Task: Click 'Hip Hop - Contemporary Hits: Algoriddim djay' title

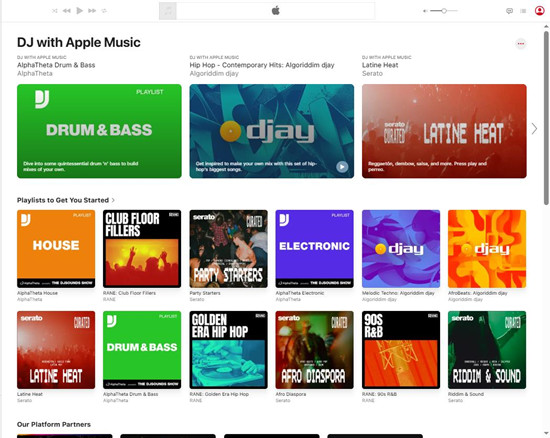Action: tap(262, 65)
